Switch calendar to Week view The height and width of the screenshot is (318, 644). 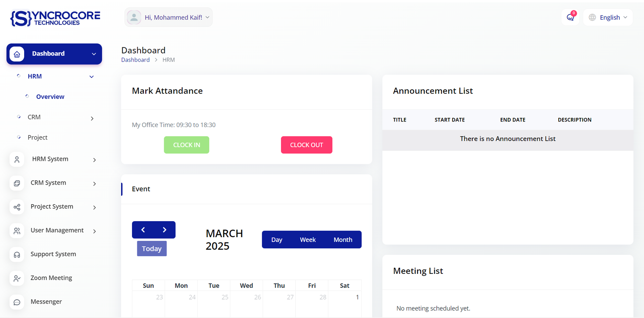308,240
